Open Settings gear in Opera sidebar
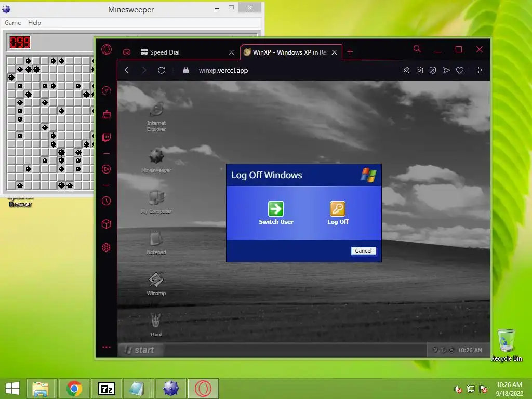Screen dimensions: 532x399 (x=107, y=248)
